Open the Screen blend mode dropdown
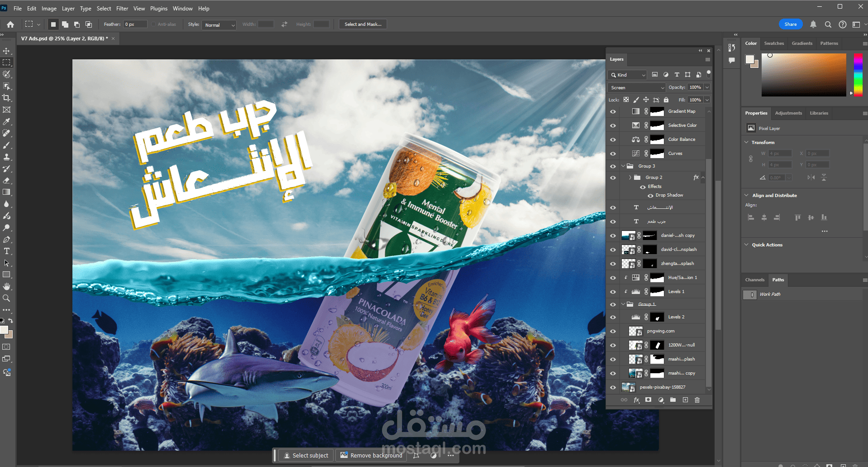 636,87
